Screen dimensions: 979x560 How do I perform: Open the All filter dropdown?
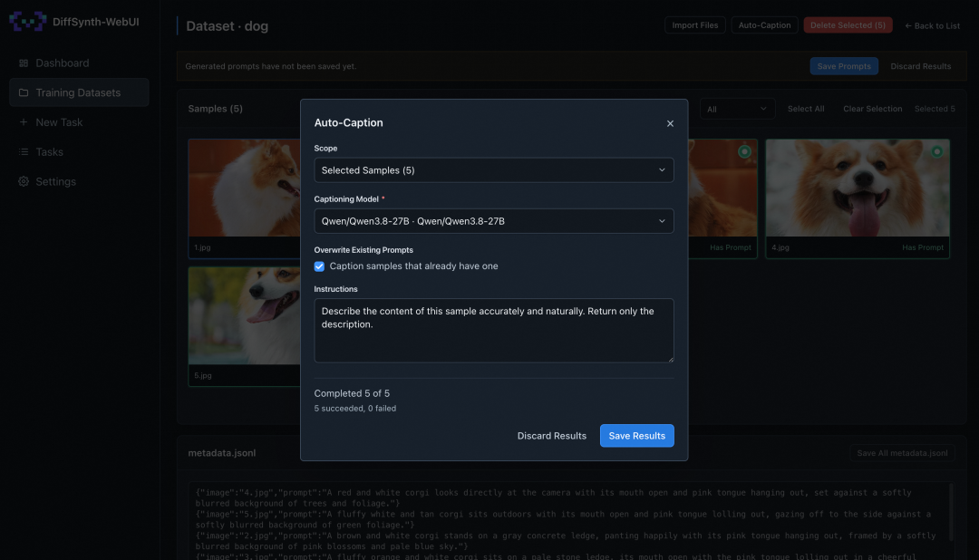[x=737, y=109]
